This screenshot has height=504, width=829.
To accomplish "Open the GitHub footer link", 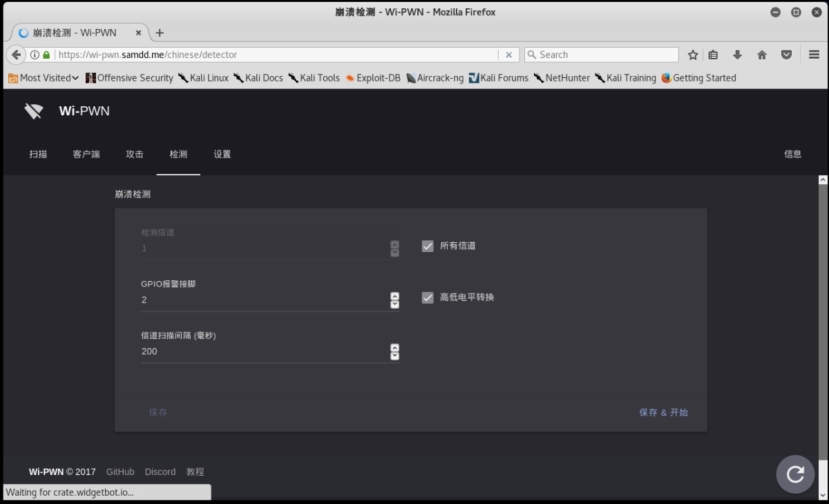I will pos(120,472).
